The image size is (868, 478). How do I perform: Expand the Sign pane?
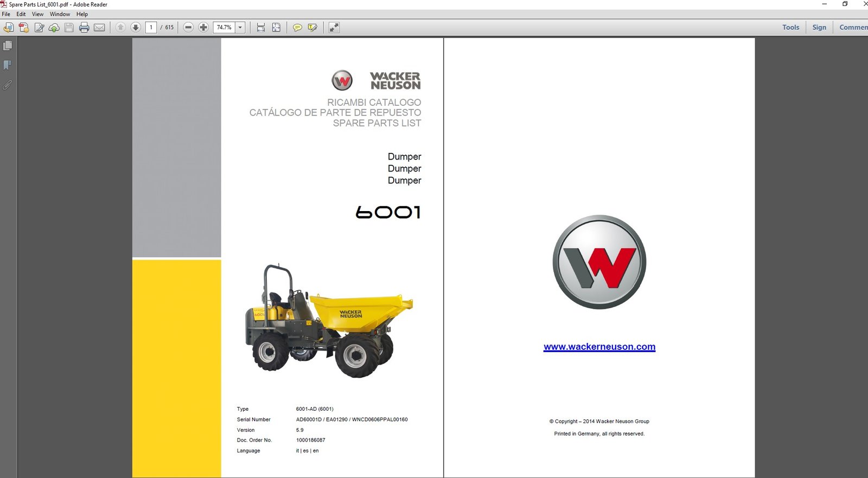pyautogui.click(x=819, y=27)
